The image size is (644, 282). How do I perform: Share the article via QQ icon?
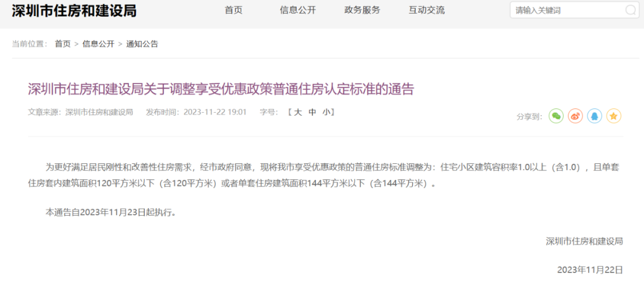[595, 116]
